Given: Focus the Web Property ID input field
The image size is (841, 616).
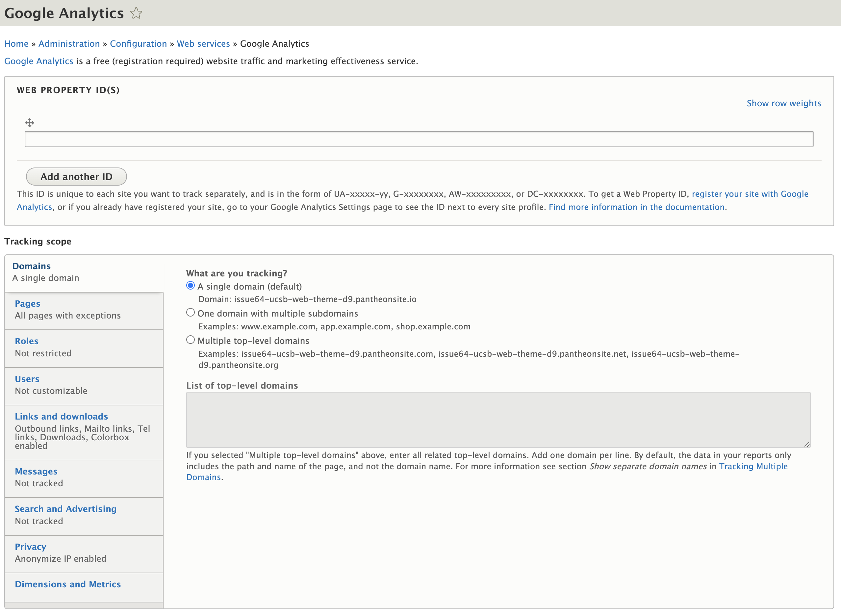Looking at the screenshot, I should coord(419,139).
